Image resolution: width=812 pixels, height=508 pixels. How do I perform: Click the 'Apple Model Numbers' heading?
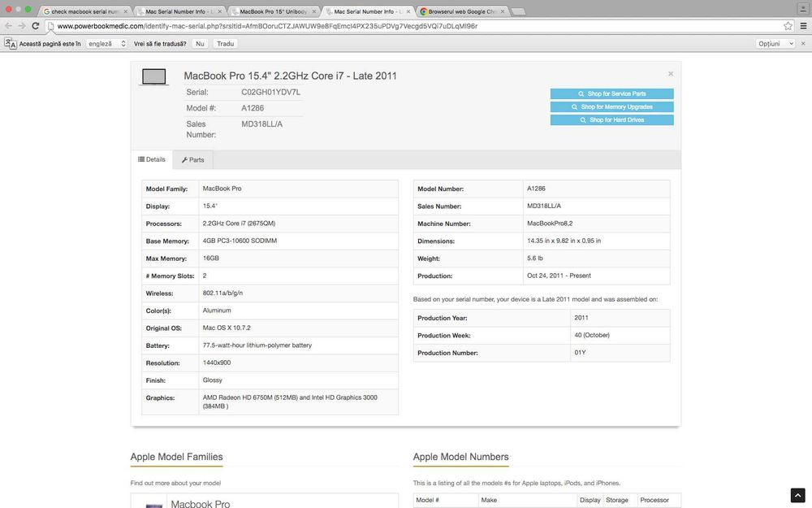coord(461,457)
